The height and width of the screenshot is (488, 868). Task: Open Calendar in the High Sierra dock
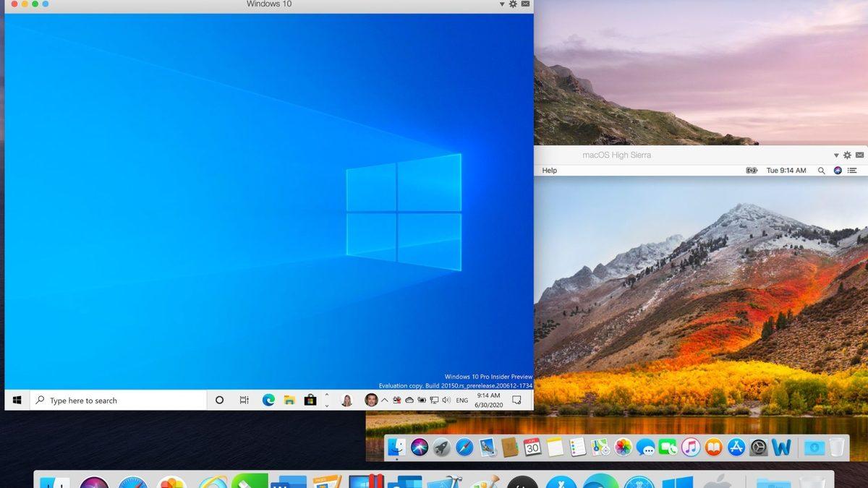532,448
